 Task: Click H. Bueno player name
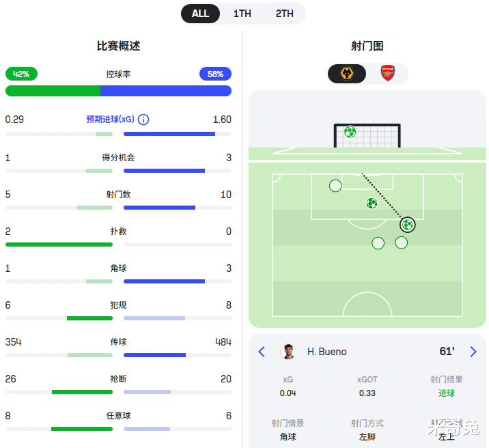click(326, 352)
